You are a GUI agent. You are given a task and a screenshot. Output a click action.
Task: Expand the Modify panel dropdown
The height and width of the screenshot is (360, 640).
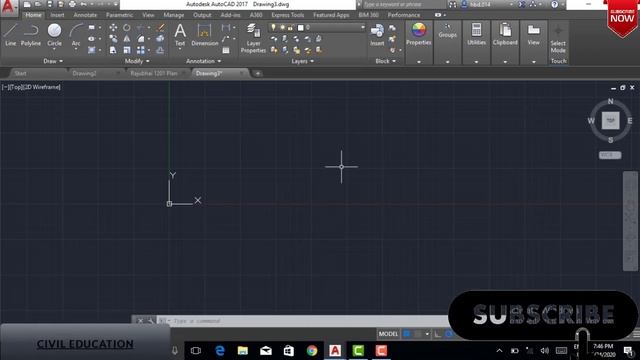coord(137,61)
